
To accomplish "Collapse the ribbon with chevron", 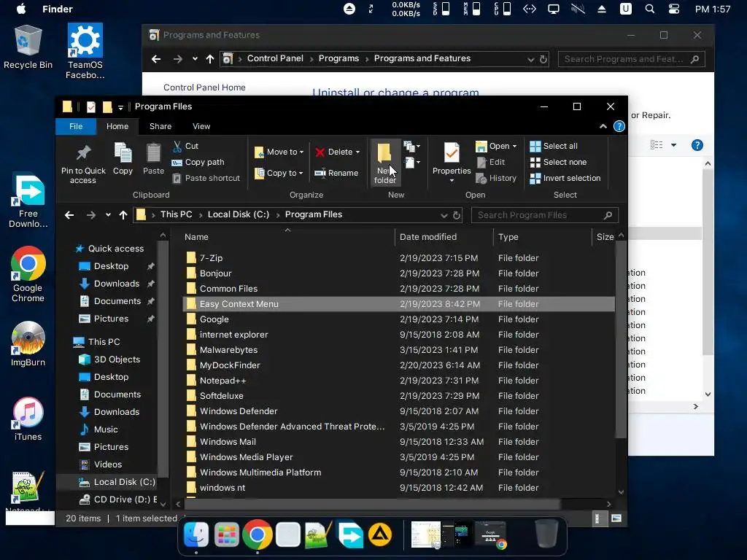I will (603, 126).
